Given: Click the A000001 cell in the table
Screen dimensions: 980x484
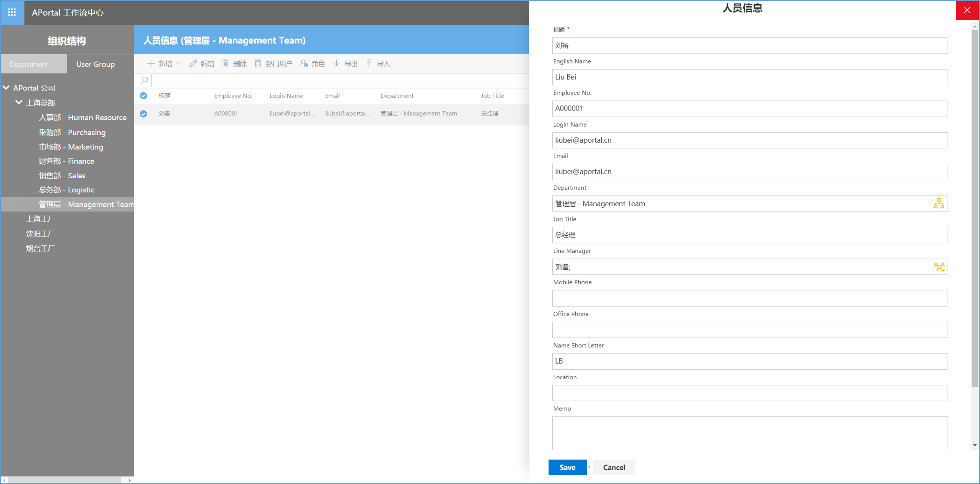Looking at the screenshot, I should pyautogui.click(x=226, y=113).
